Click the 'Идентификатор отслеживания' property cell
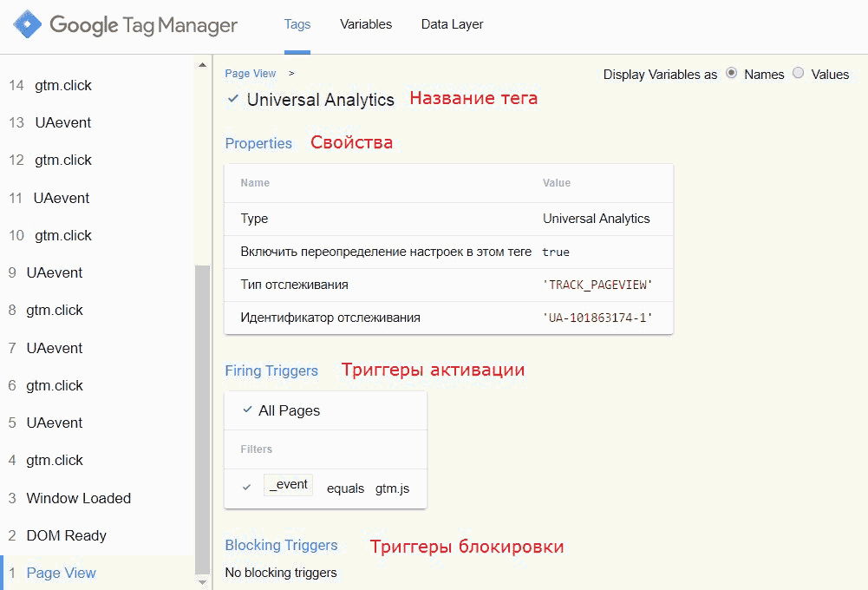This screenshot has width=868, height=590. pyautogui.click(x=330, y=318)
